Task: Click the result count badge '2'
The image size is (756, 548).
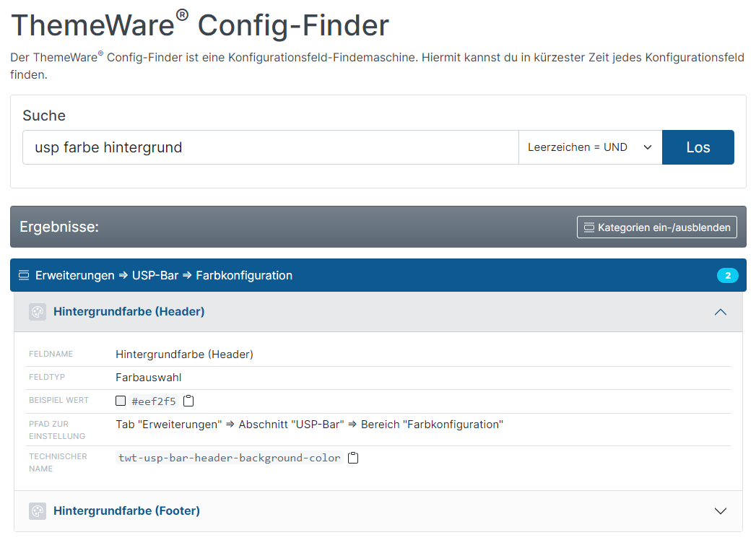Action: pyautogui.click(x=728, y=275)
